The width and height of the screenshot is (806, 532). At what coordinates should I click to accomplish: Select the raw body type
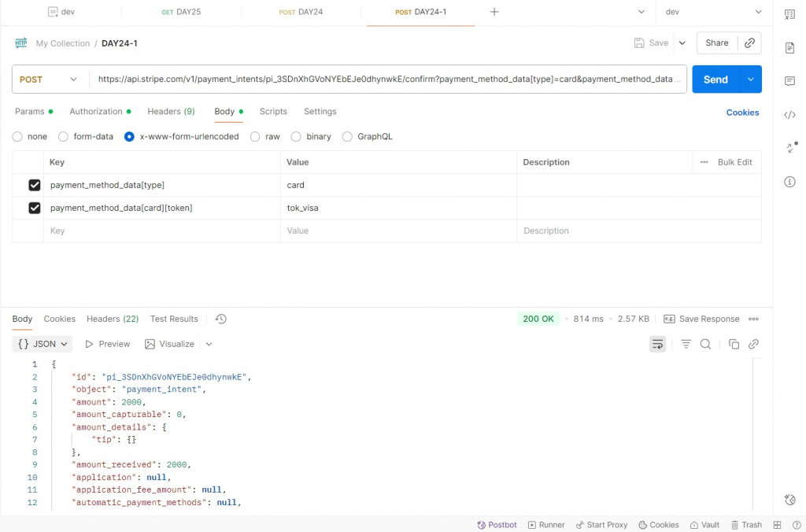coord(255,137)
